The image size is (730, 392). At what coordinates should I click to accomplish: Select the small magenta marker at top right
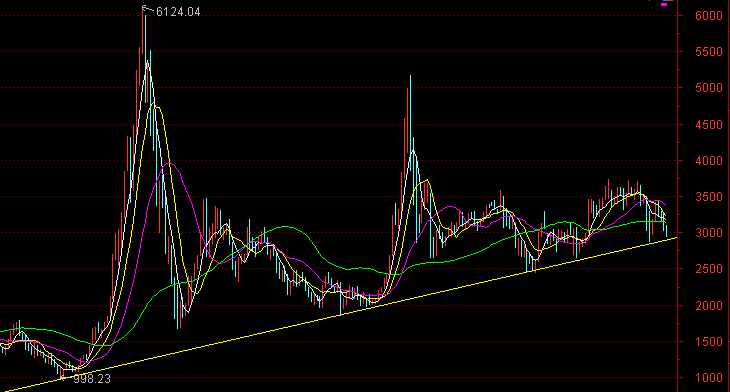click(664, 4)
